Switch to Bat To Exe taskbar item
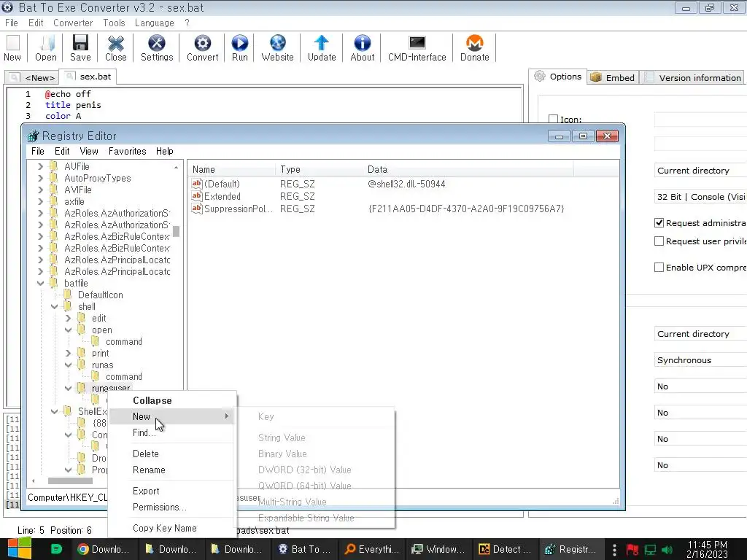Image resolution: width=747 pixels, height=560 pixels. tap(305, 549)
